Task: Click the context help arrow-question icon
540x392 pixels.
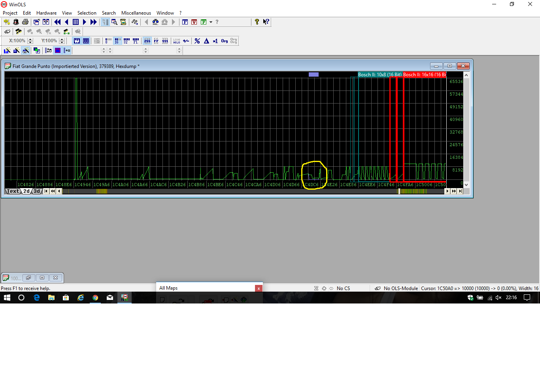Action: pos(266,22)
